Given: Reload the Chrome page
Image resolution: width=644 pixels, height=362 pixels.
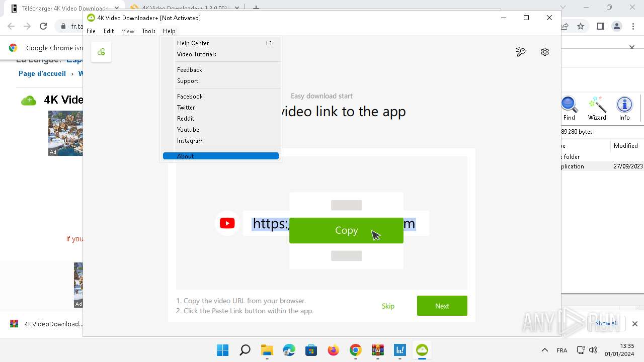Looking at the screenshot, I should point(43,26).
